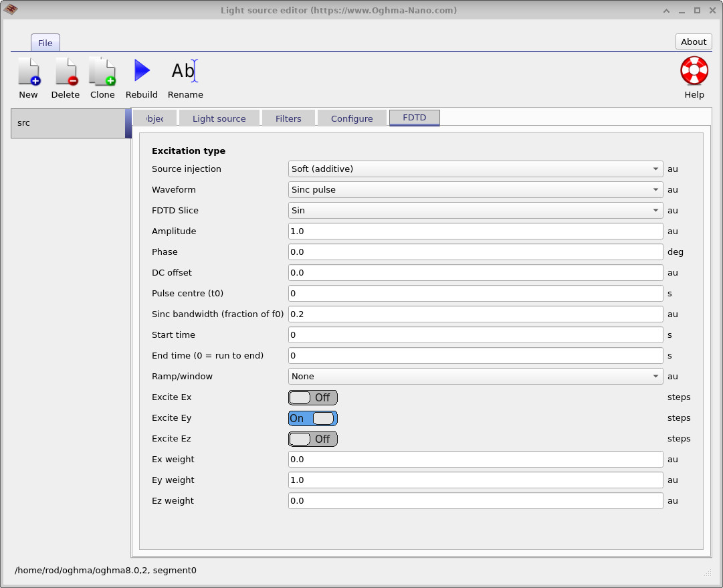The image size is (723, 588).
Task: Delete the selected light source
Action: click(x=65, y=76)
